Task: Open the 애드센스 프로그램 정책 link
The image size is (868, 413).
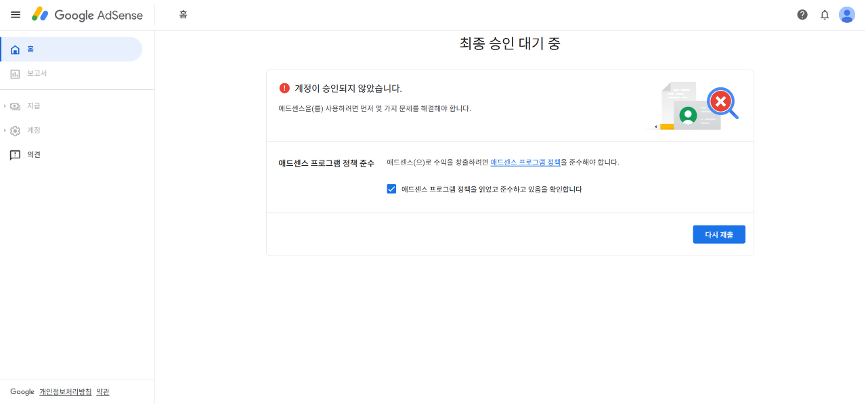Action: click(526, 162)
